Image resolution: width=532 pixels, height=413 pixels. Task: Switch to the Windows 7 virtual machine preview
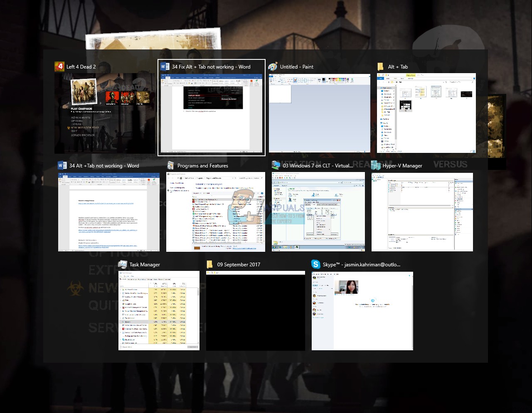pyautogui.click(x=318, y=211)
